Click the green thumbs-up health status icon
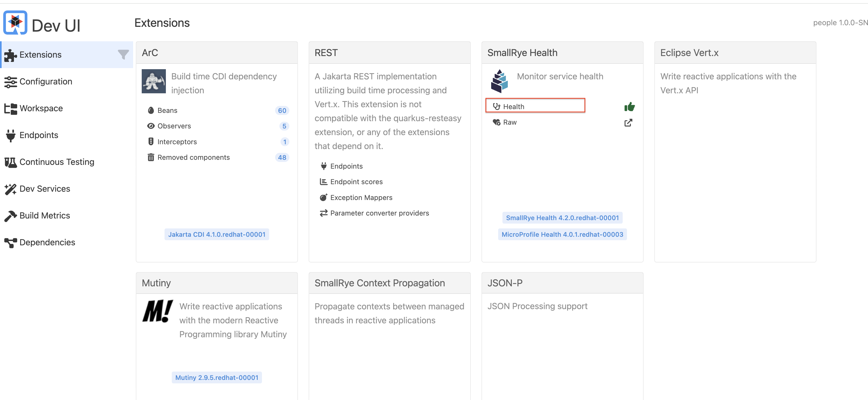 point(629,107)
